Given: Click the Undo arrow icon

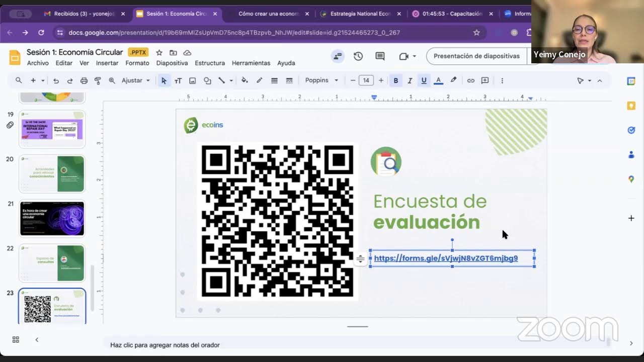Looking at the screenshot, I should click(56, 80).
